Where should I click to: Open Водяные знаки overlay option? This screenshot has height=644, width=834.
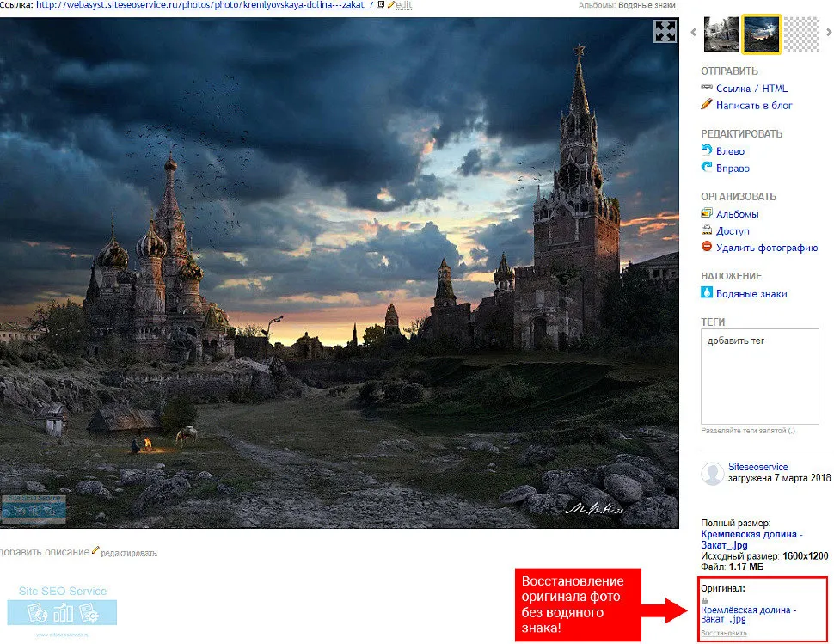tap(751, 294)
